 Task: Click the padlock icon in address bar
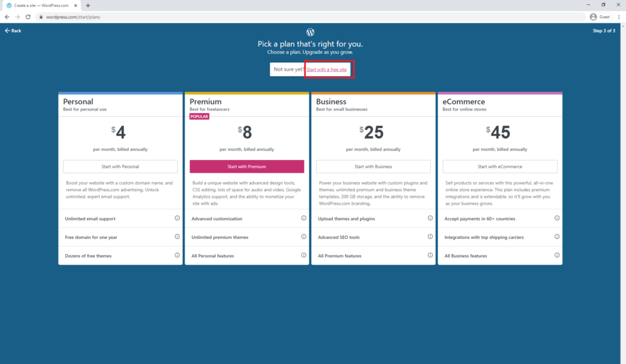(41, 17)
